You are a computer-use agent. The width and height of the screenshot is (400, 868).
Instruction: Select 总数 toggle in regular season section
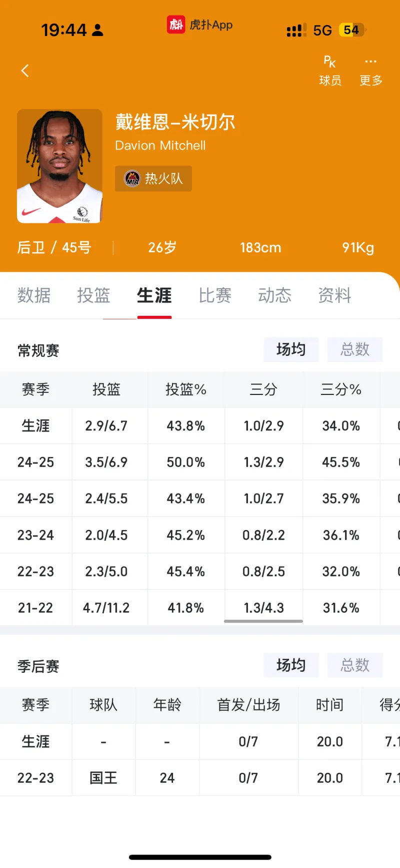(x=355, y=349)
